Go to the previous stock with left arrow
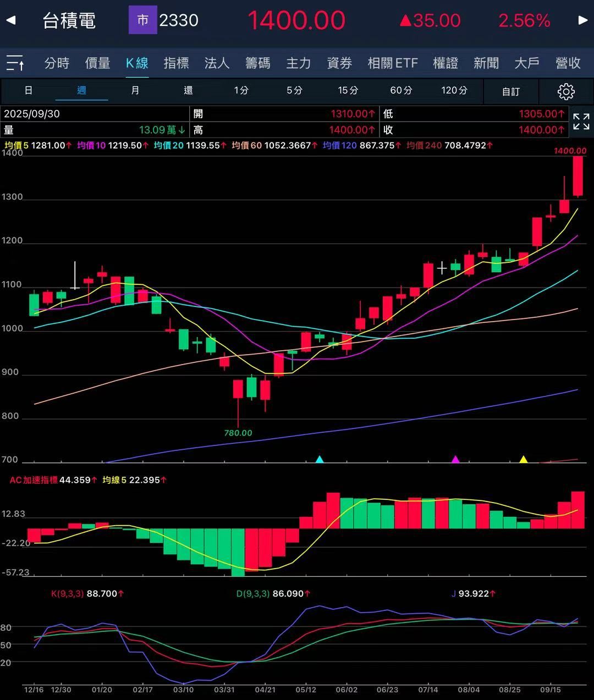594x700 pixels. 10,21
